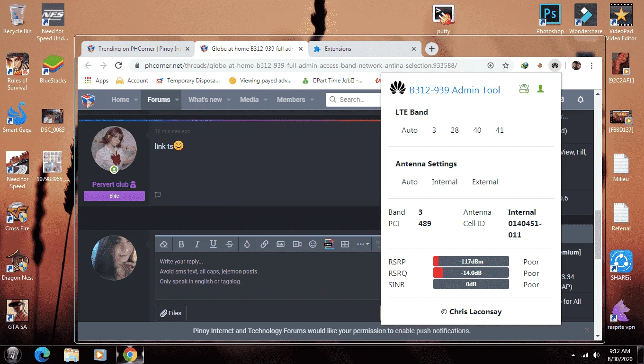The image size is (644, 364).
Task: Click the green user icon in Admin Tool
Action: point(540,89)
